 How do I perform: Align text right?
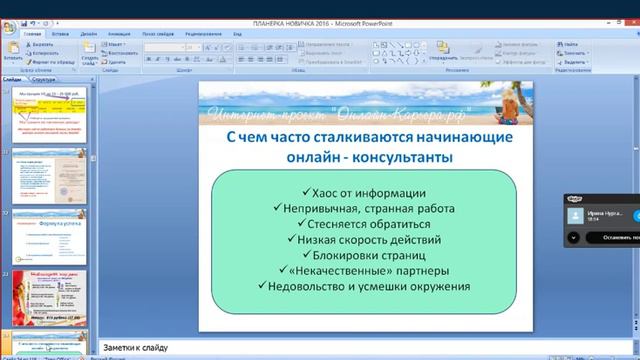(x=260, y=60)
